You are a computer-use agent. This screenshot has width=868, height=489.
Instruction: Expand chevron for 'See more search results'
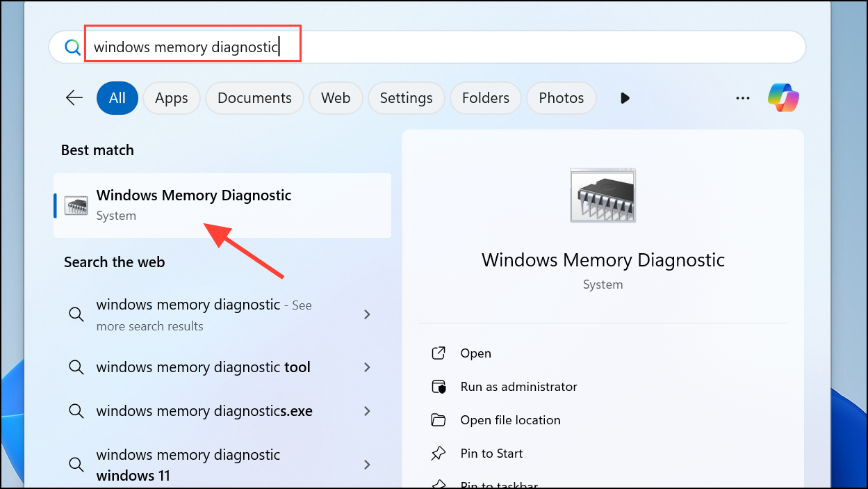[368, 315]
